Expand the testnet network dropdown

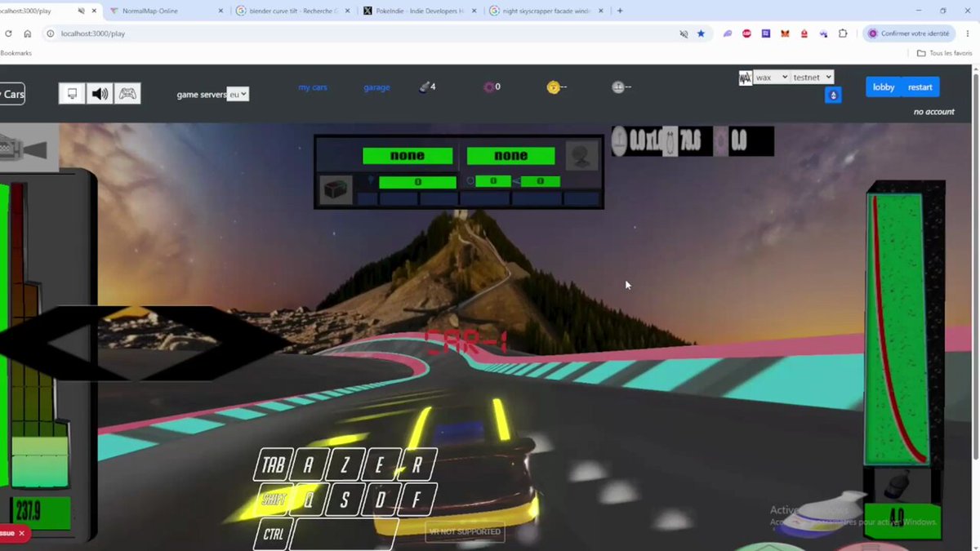pyautogui.click(x=813, y=77)
